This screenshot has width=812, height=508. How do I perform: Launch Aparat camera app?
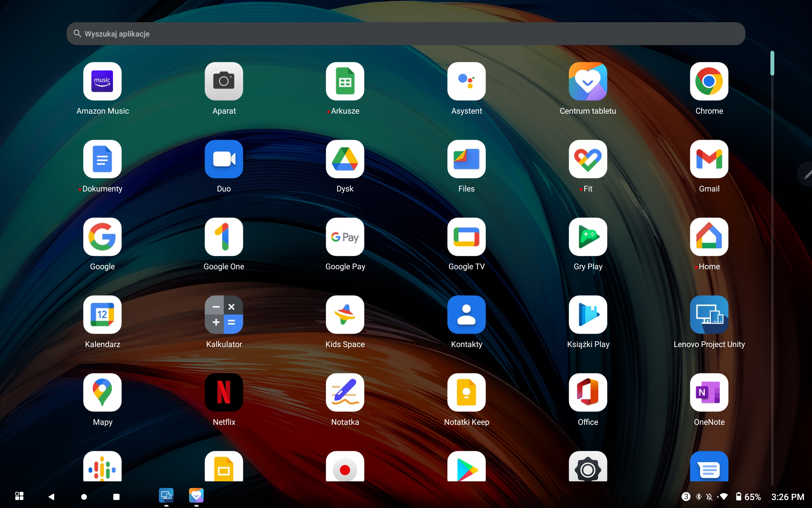pos(224,81)
